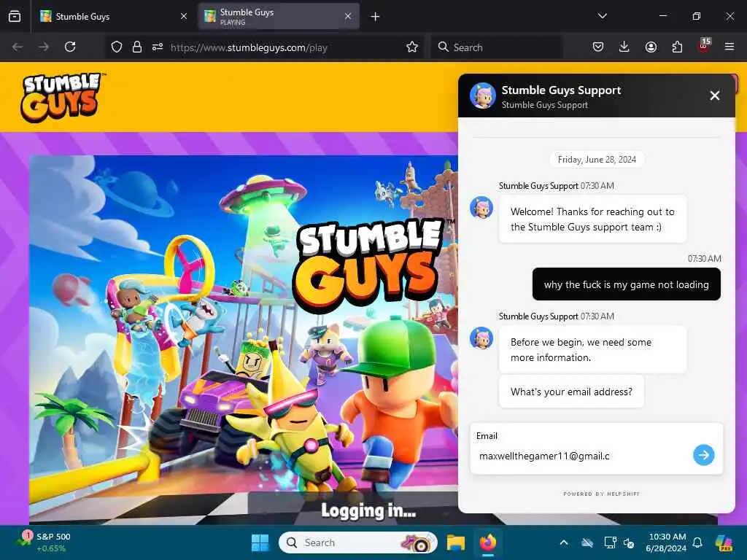Click the Firefox Search box

[497, 47]
